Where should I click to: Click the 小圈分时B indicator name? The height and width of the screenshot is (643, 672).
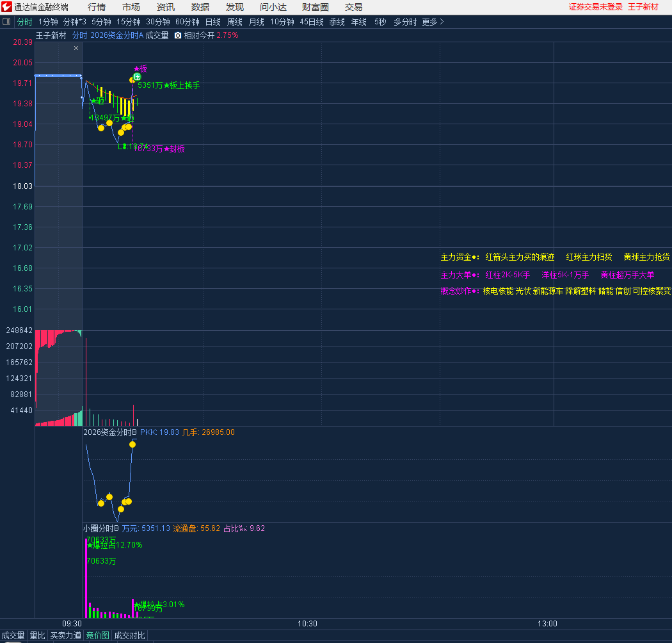click(x=101, y=528)
